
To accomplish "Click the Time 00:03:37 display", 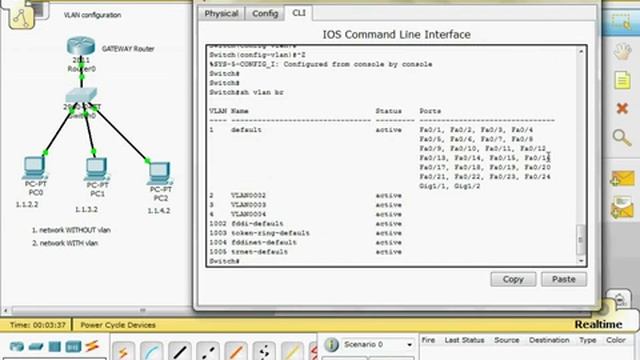I will click(38, 325).
